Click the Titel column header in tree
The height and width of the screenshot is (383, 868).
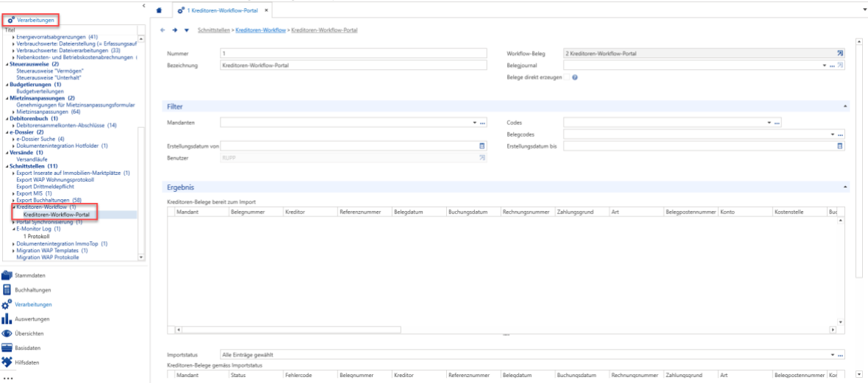click(10, 30)
